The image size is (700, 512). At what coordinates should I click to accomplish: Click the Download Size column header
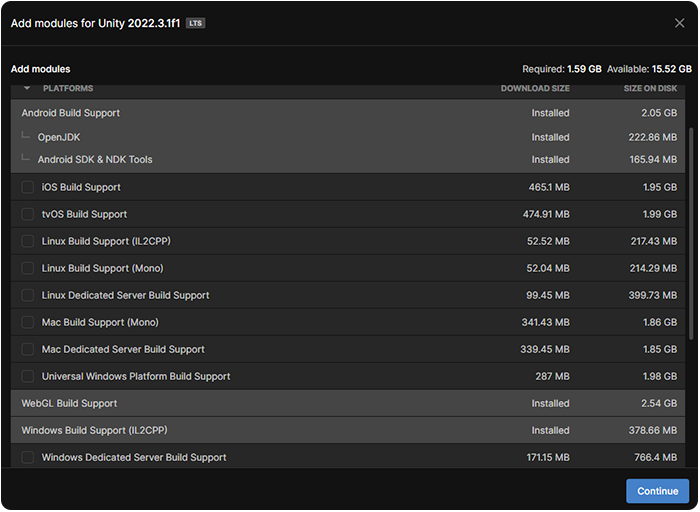[x=535, y=88]
